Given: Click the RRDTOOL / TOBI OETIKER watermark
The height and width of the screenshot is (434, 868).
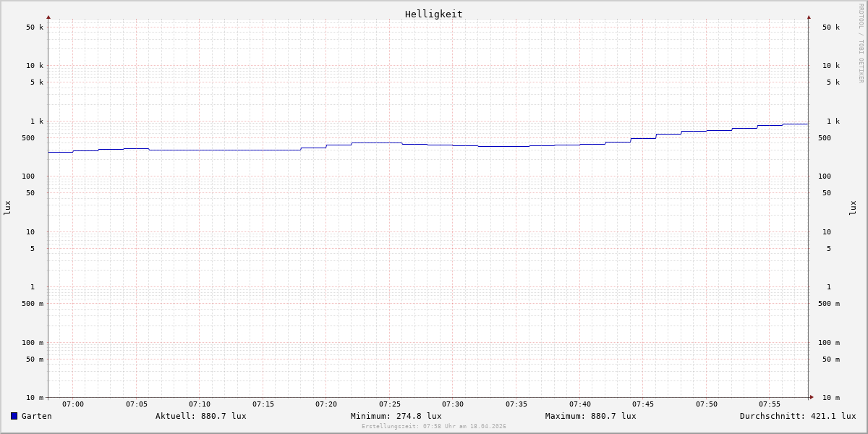Looking at the screenshot, I should 861,43.
